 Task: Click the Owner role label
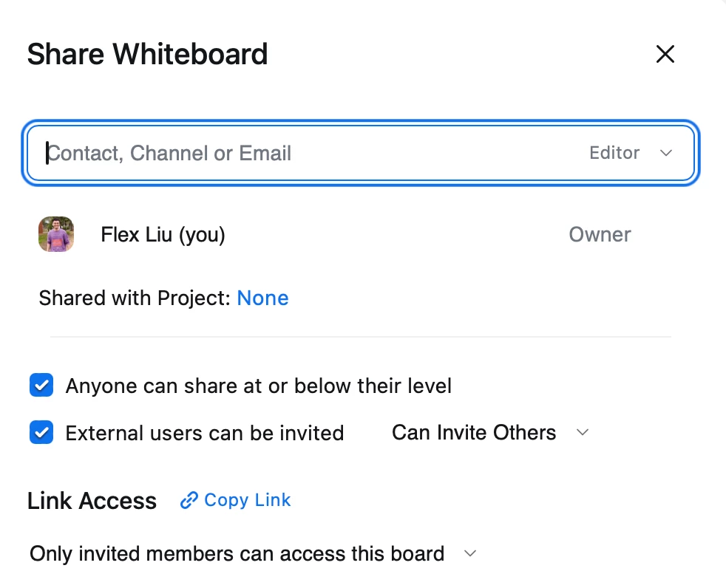[600, 235]
